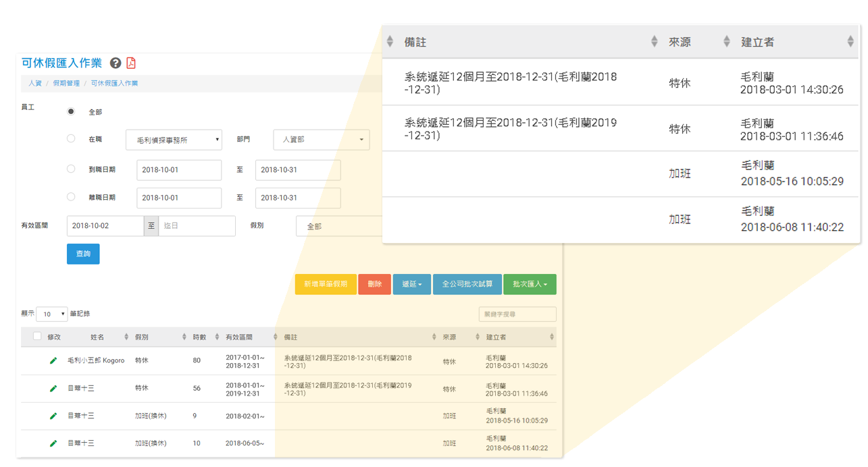Check the select-all checkbox in the table header
The width and height of the screenshot is (868, 467).
click(37, 335)
